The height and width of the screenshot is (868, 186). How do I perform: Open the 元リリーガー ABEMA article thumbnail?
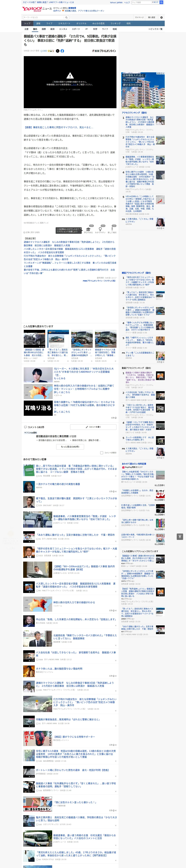[38, 375]
